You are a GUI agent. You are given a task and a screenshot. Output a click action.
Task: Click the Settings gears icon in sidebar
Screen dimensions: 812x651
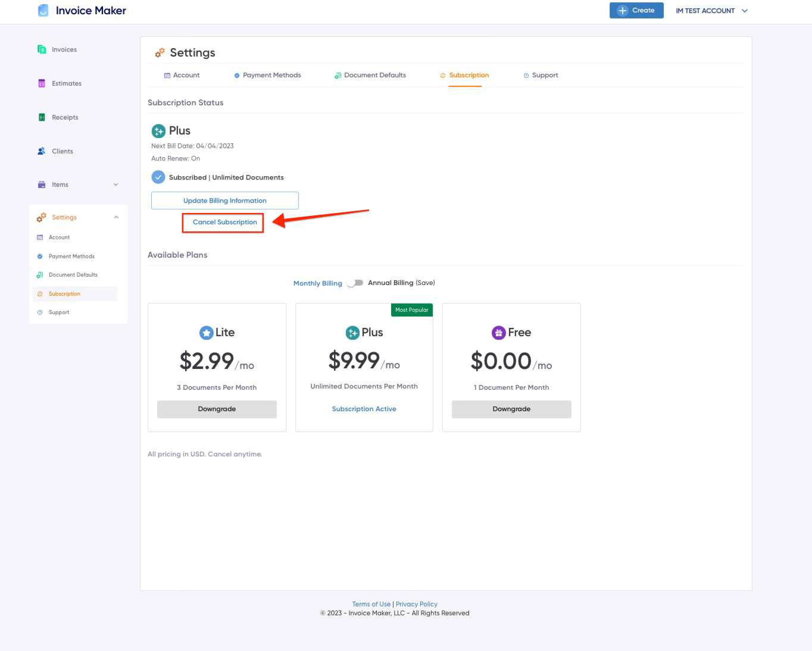pos(42,217)
